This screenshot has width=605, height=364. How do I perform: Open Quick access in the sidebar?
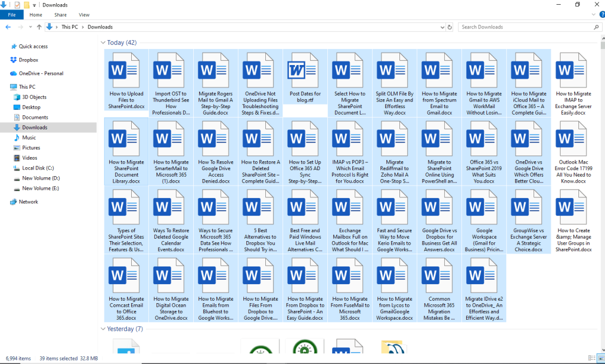33,46
